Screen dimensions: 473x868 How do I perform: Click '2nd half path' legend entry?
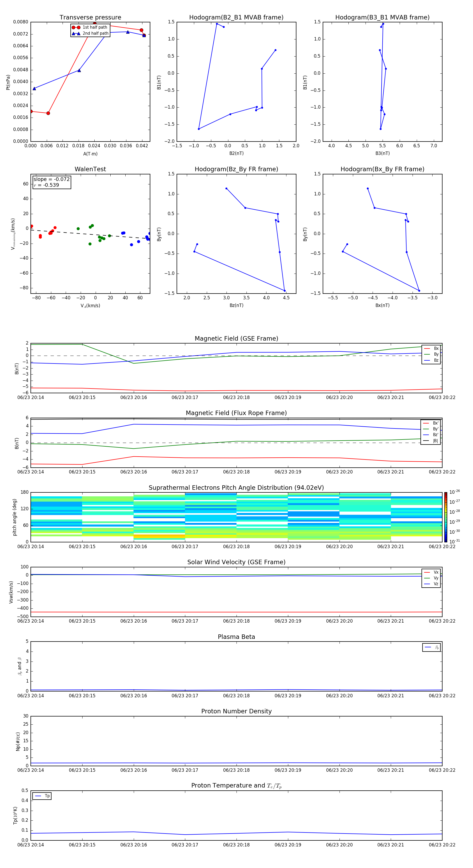pos(90,33)
